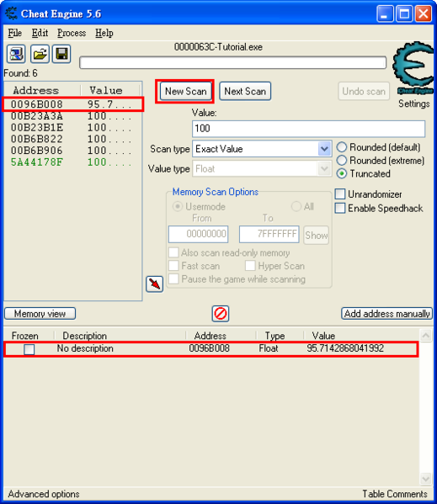Click the From address field 00000000
This screenshot has width=437, height=504.
click(x=198, y=234)
